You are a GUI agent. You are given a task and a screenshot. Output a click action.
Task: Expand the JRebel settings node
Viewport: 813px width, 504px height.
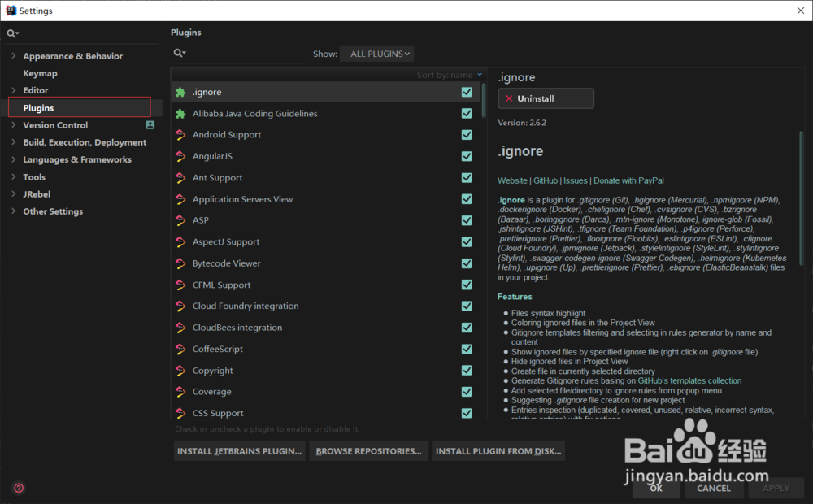pos(14,194)
